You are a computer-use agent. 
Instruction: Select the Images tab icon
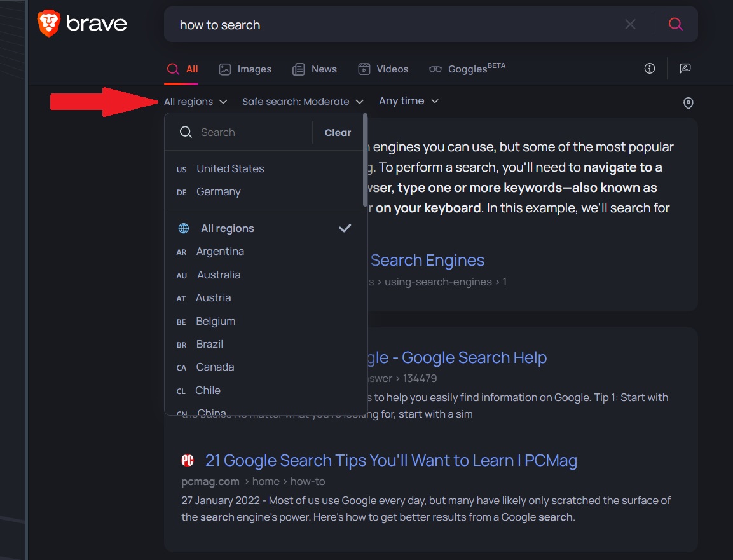tap(226, 69)
